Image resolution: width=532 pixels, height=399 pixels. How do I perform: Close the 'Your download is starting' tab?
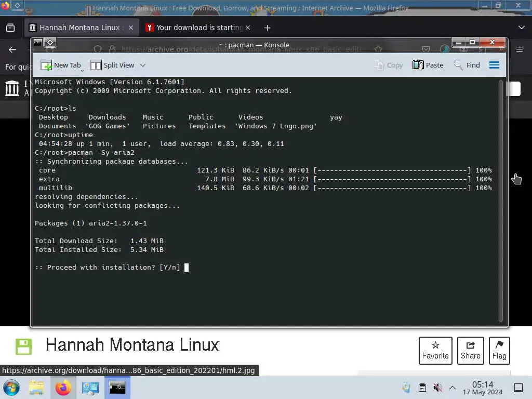[248, 28]
